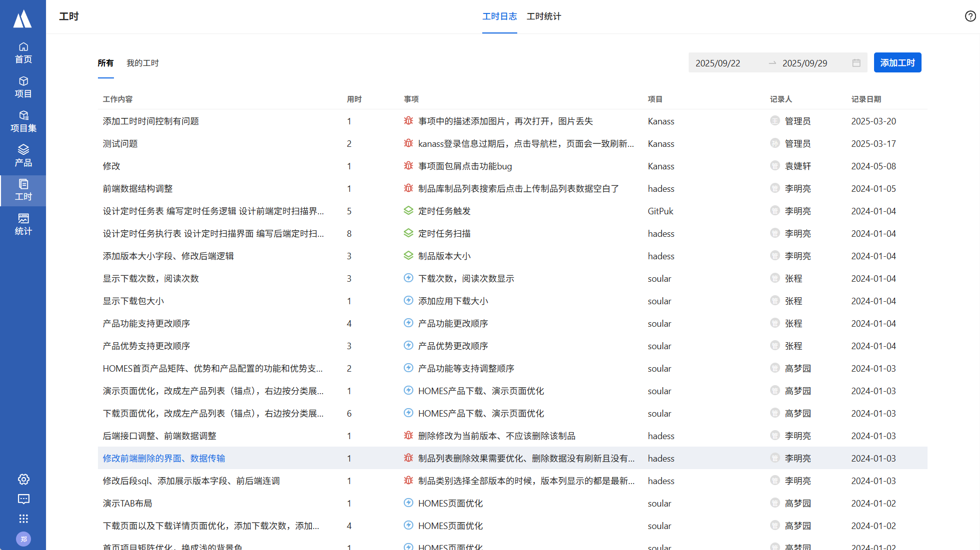980x550 pixels.
Task: Click the 定时任务触发 item row icon
Action: point(408,211)
